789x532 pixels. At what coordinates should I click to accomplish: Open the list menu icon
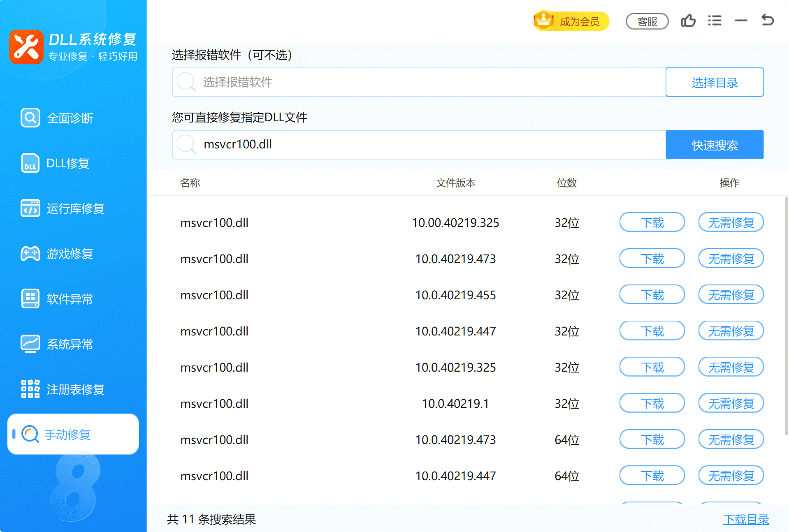(x=715, y=21)
